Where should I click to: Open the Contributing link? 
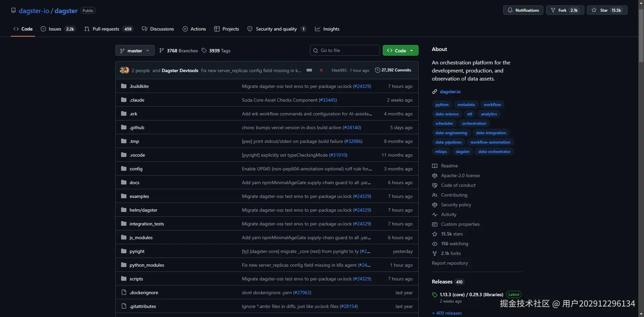(454, 195)
